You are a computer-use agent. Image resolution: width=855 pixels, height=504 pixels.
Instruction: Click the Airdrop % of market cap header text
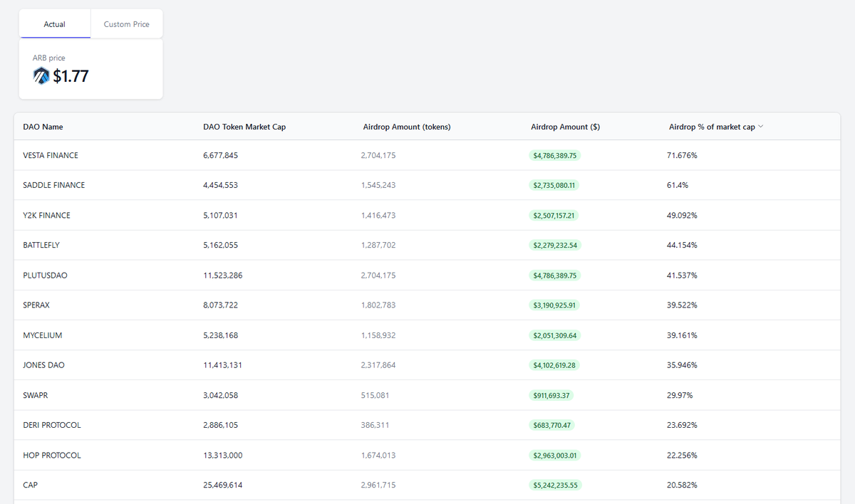click(712, 127)
